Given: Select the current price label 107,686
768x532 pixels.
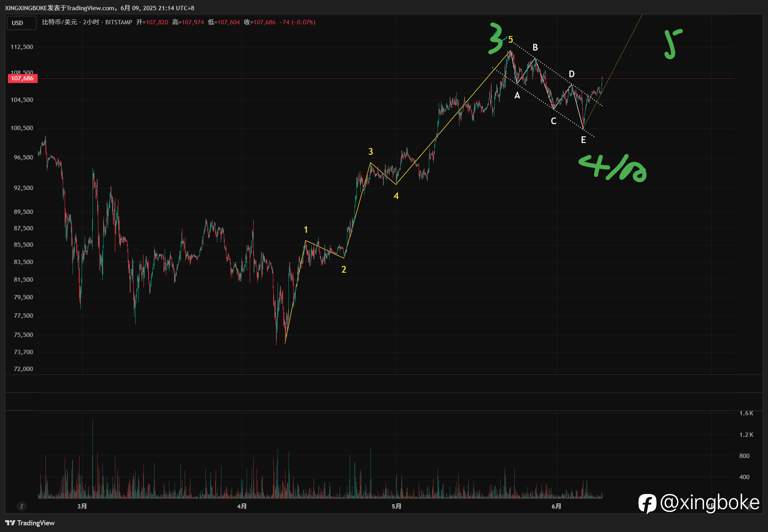Looking at the screenshot, I should click(22, 78).
